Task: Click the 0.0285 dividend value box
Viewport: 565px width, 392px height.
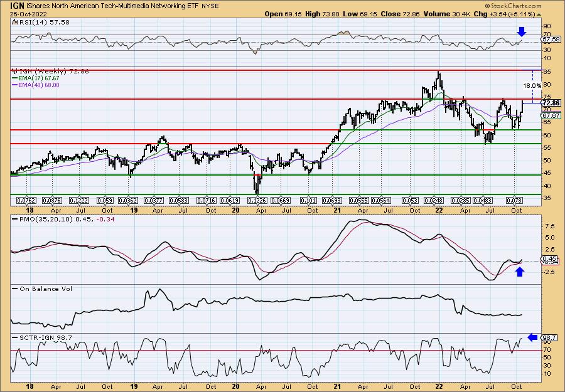Action: (x=461, y=200)
